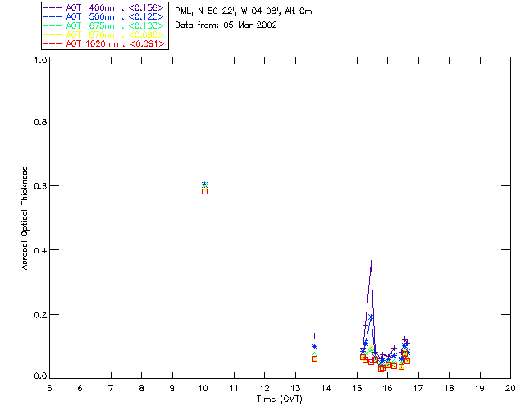This screenshot has width=525, height=420.
Task: Click the x-axis tick label 7
Action: [111, 388]
